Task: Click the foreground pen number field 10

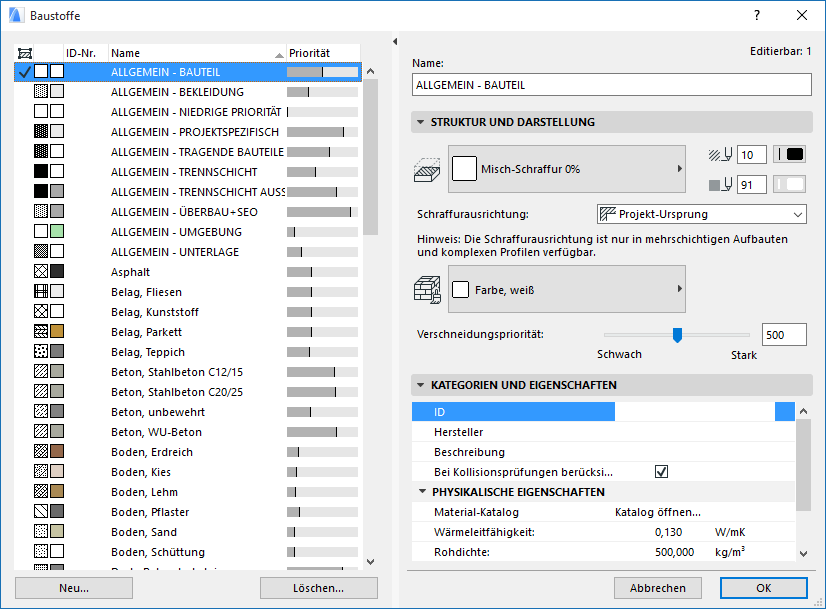Action: (x=751, y=154)
